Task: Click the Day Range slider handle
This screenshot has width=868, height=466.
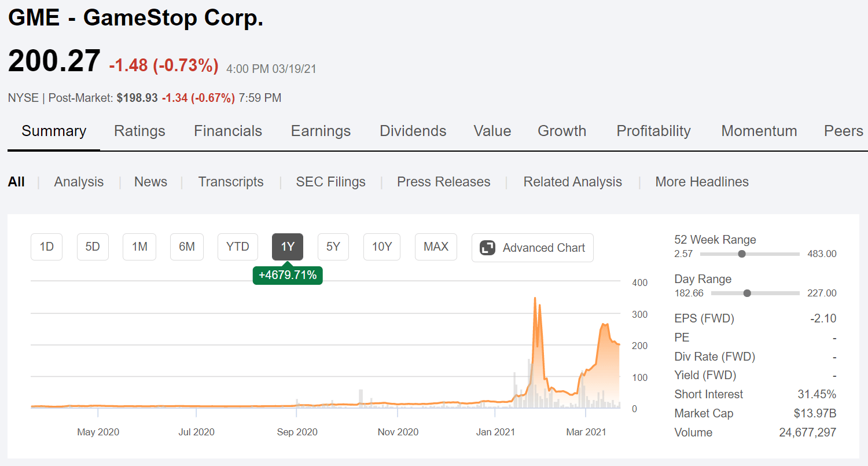Action: tap(747, 293)
